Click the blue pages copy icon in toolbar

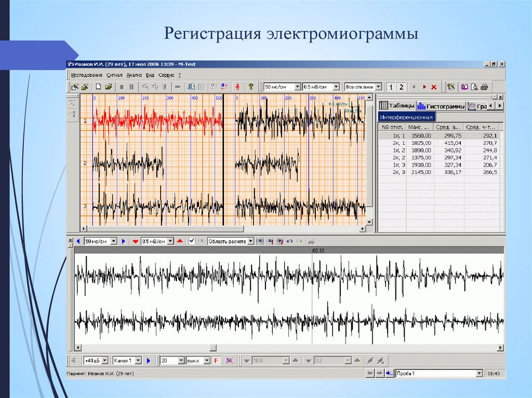(191, 87)
